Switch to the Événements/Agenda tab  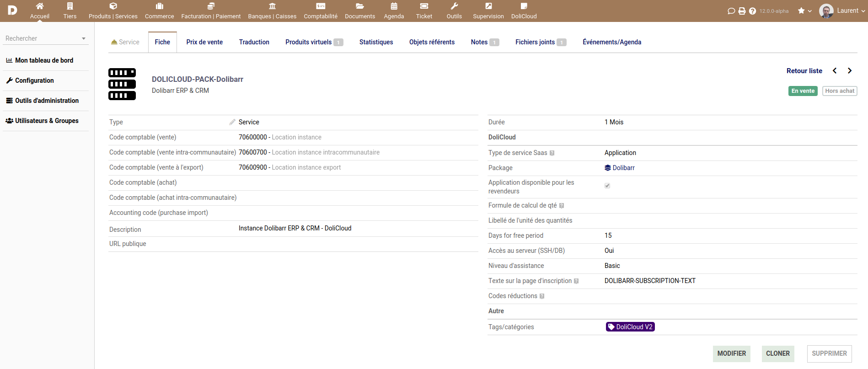click(612, 42)
